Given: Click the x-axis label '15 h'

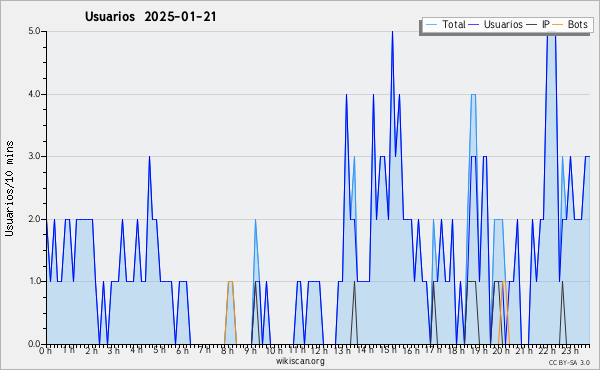Looking at the screenshot, I should pos(388,350).
